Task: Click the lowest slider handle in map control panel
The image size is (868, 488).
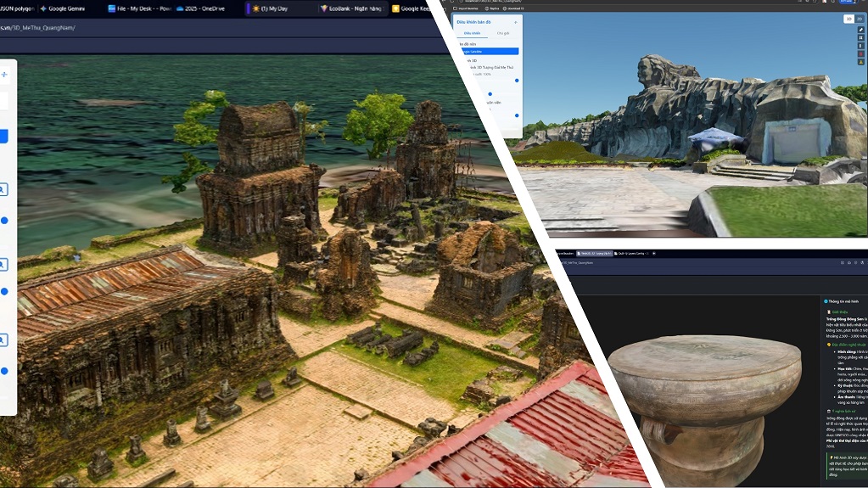Action: (517, 115)
